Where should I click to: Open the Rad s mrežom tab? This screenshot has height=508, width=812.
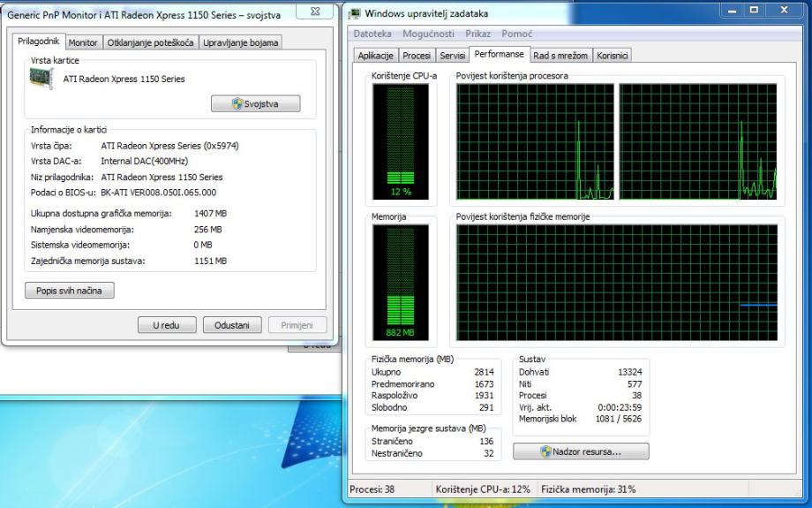tap(560, 56)
